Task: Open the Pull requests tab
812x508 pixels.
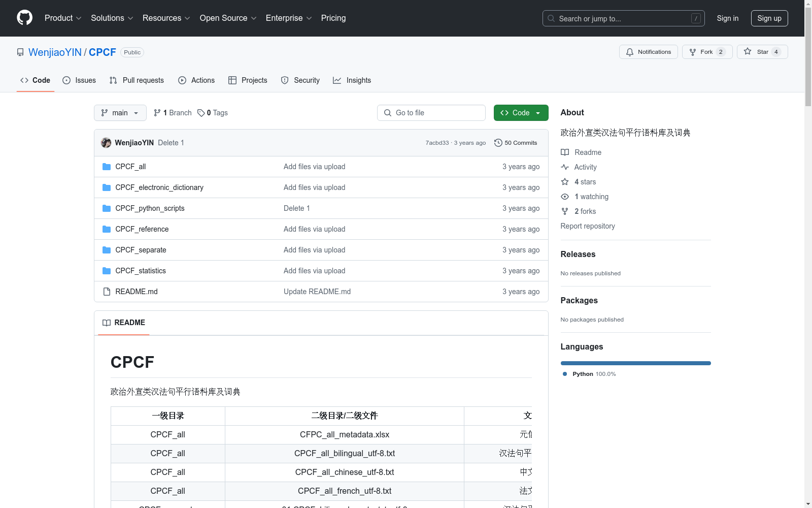Action: tap(137, 80)
